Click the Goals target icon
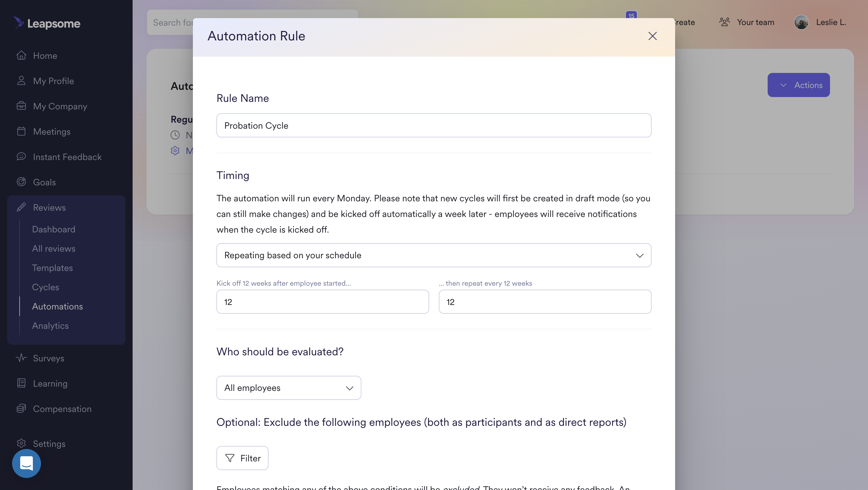The height and width of the screenshot is (490, 868). tap(21, 182)
